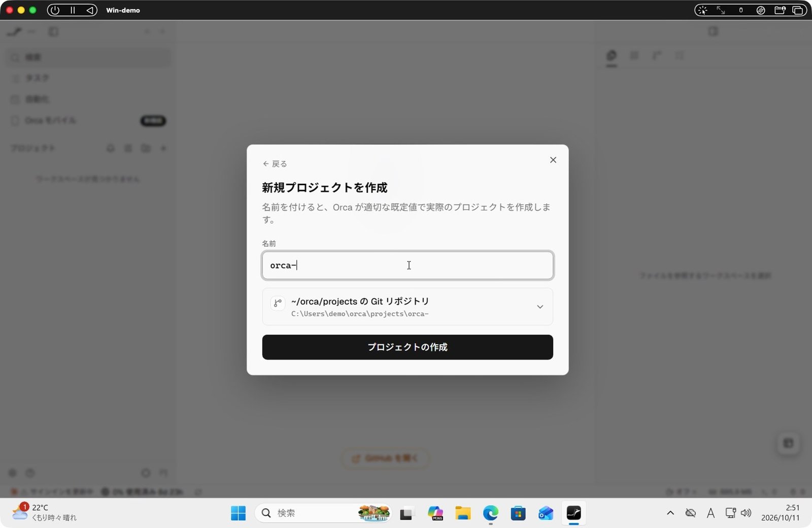812x528 pixels.
Task: Launch the Microsoft 365 Copilot taskbar icon
Action: [x=435, y=513]
